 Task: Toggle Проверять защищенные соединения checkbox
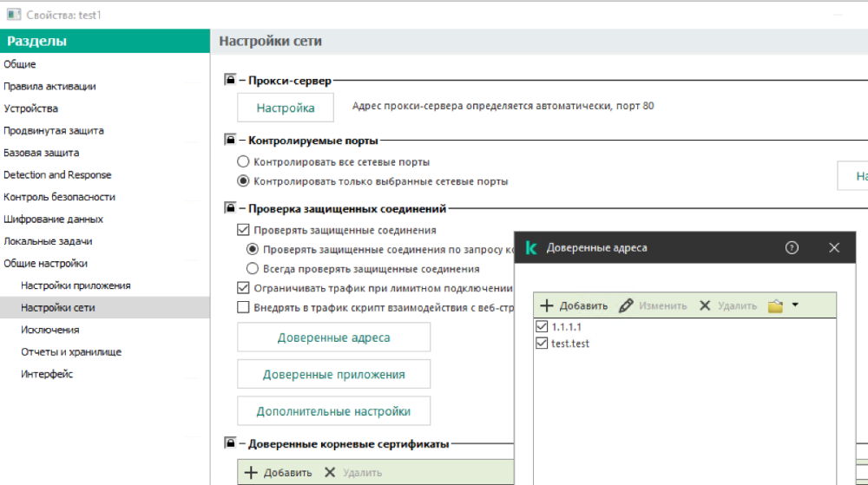[243, 230]
